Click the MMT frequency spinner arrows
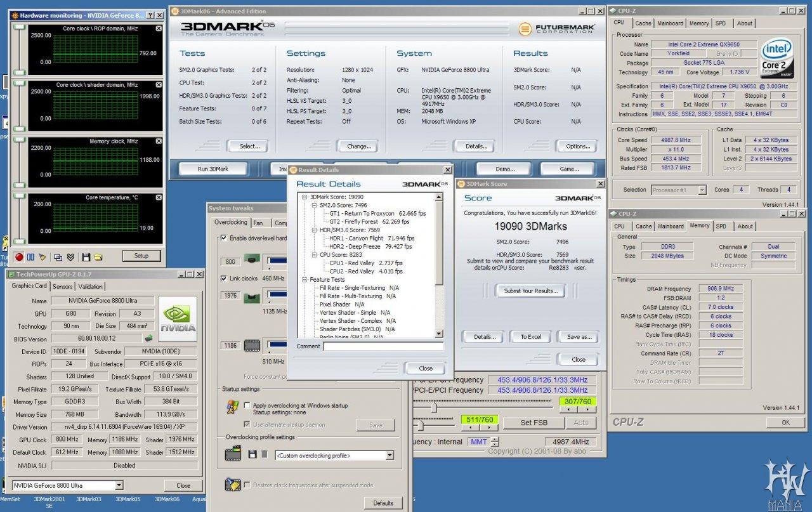This screenshot has width=812, height=512. coord(495,442)
